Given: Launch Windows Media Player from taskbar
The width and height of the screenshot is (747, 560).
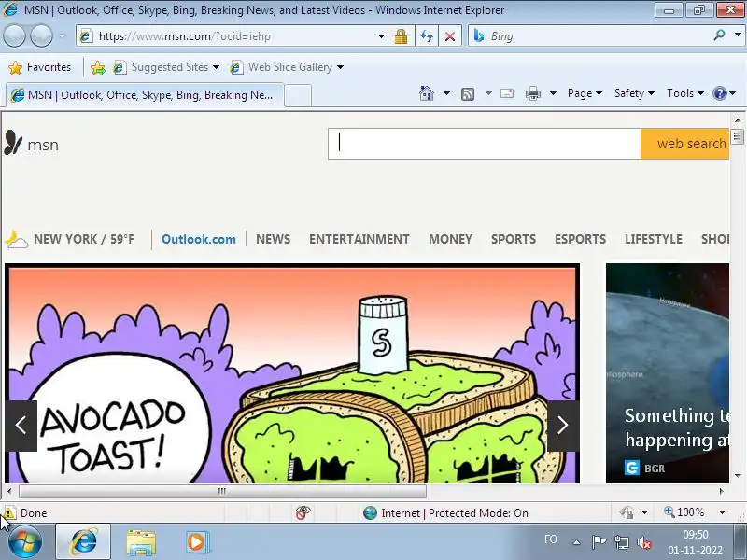Looking at the screenshot, I should (196, 542).
